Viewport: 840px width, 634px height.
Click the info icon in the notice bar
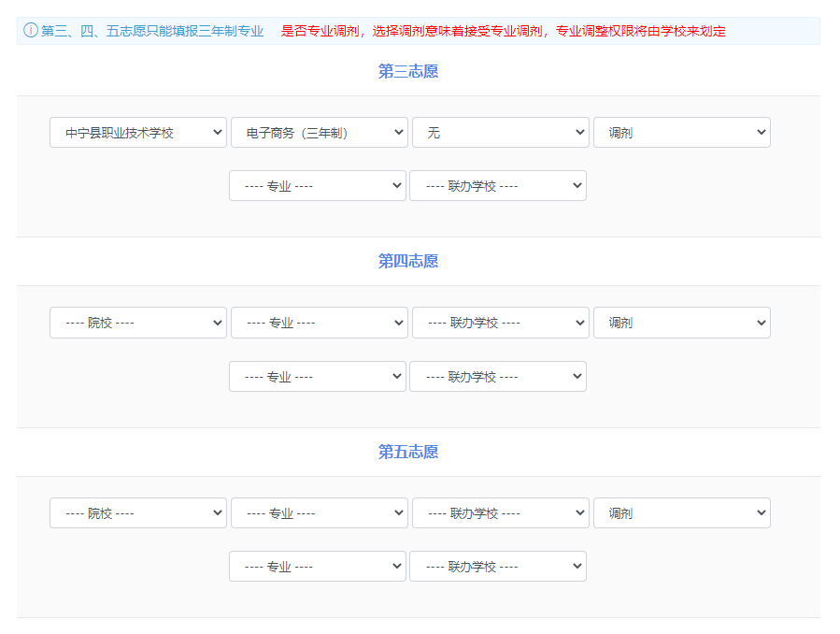click(31, 31)
